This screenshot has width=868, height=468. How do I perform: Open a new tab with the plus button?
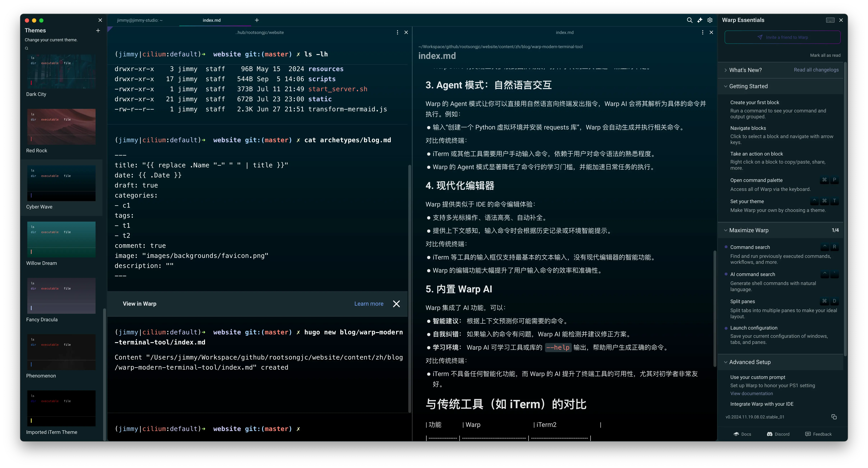(257, 20)
